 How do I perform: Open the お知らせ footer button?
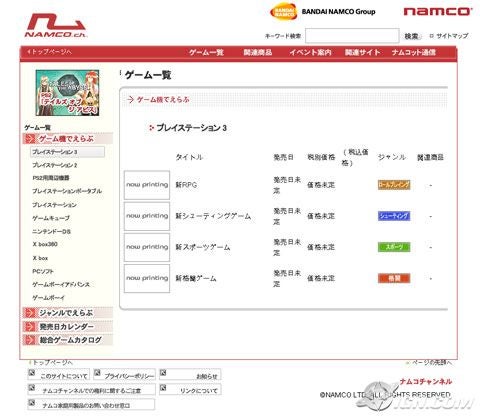pos(190,375)
